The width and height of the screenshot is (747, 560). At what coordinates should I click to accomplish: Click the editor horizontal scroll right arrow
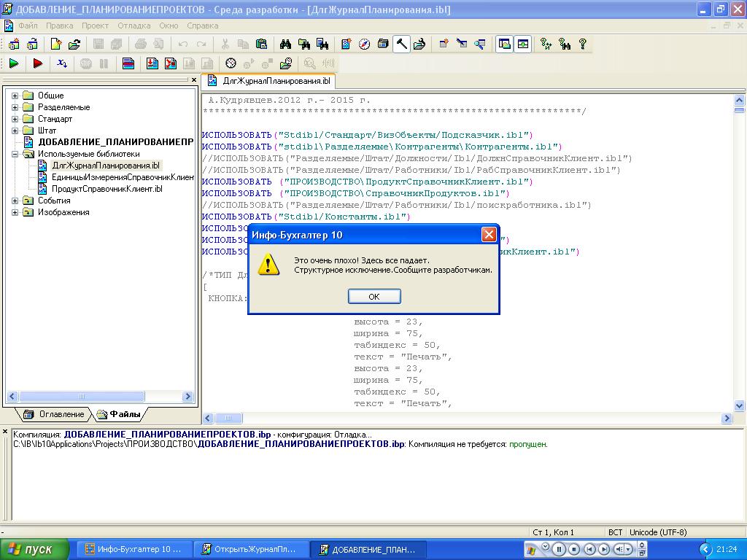point(727,418)
